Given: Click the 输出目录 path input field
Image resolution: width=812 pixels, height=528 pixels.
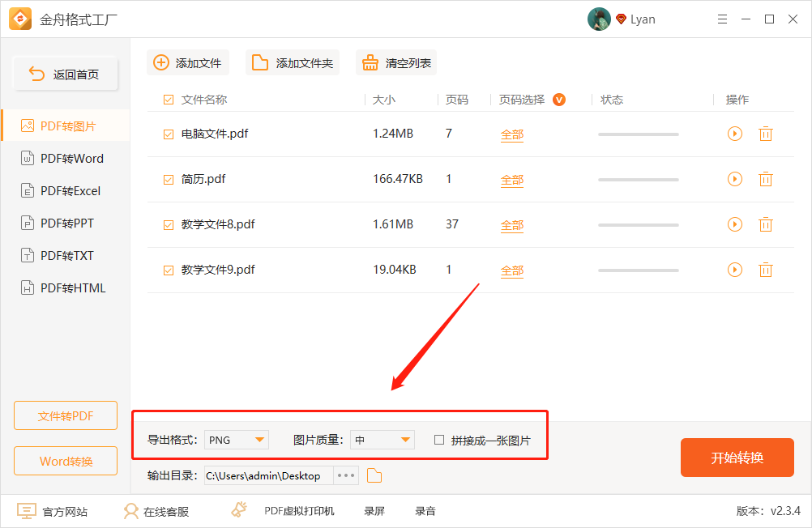Looking at the screenshot, I should [269, 475].
